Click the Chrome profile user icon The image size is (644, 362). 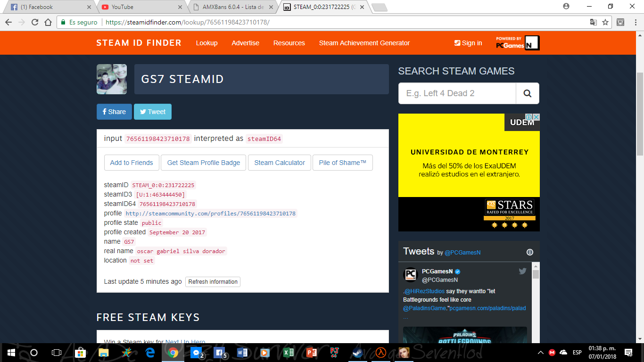566,7
